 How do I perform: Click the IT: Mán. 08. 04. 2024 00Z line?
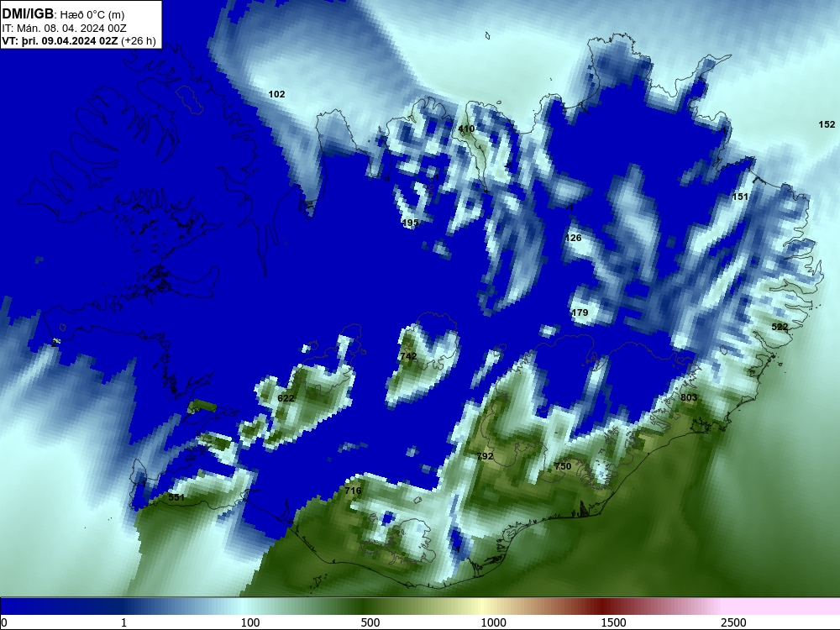[65, 29]
